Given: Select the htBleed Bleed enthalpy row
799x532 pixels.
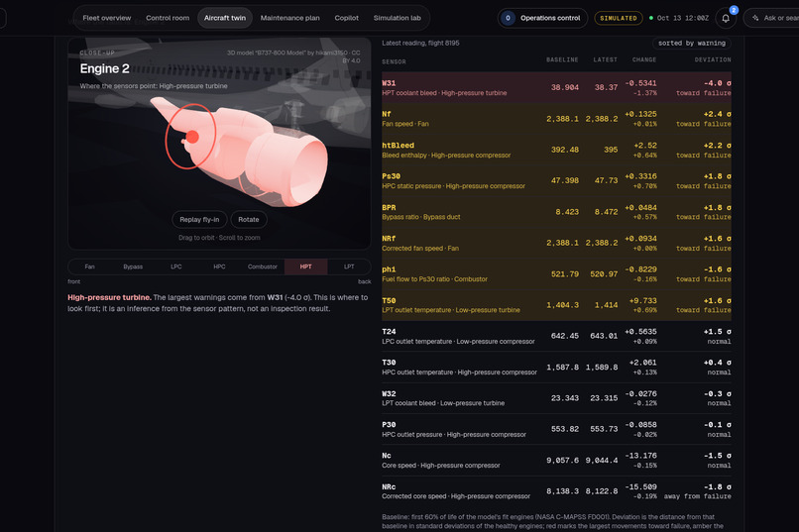Looking at the screenshot, I should point(556,150).
